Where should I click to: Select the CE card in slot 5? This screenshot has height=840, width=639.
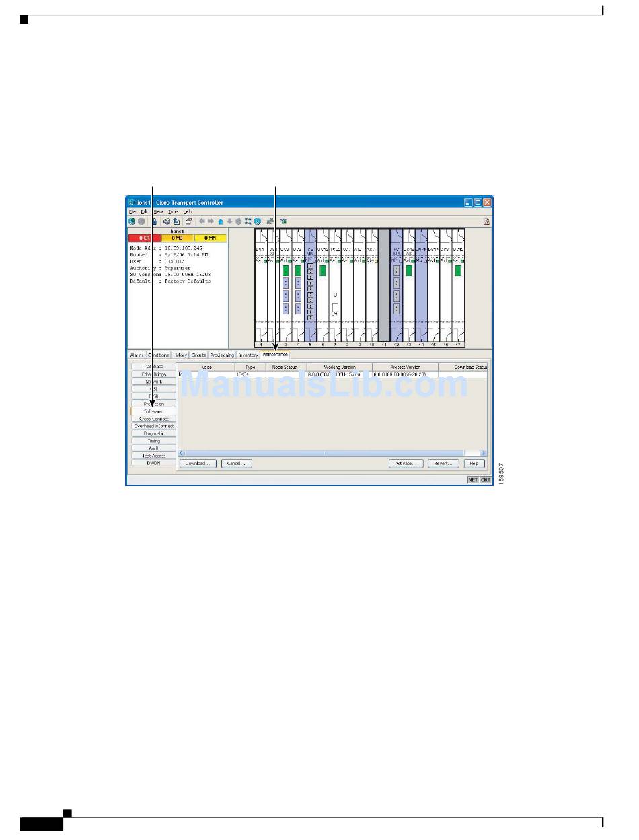tap(310, 285)
